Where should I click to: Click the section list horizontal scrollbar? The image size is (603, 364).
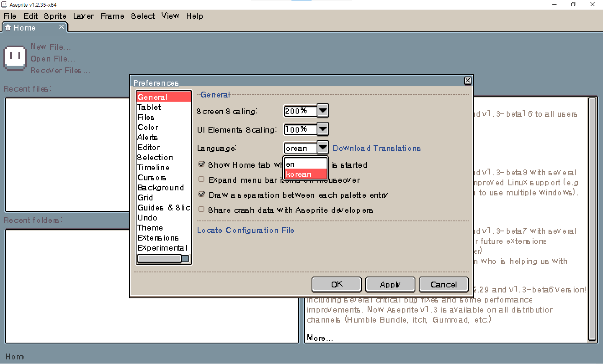point(163,259)
